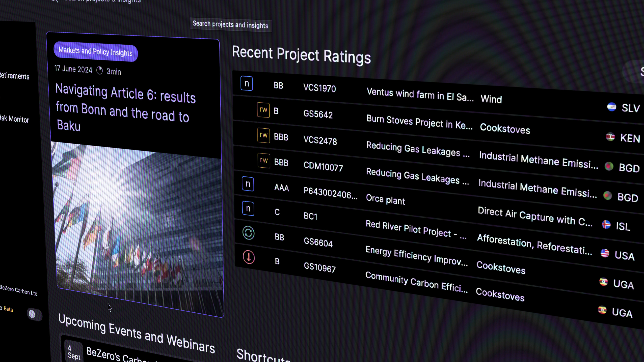Toggle the Beta switch in the sidebar
Image resolution: width=644 pixels, height=362 pixels.
tap(35, 314)
